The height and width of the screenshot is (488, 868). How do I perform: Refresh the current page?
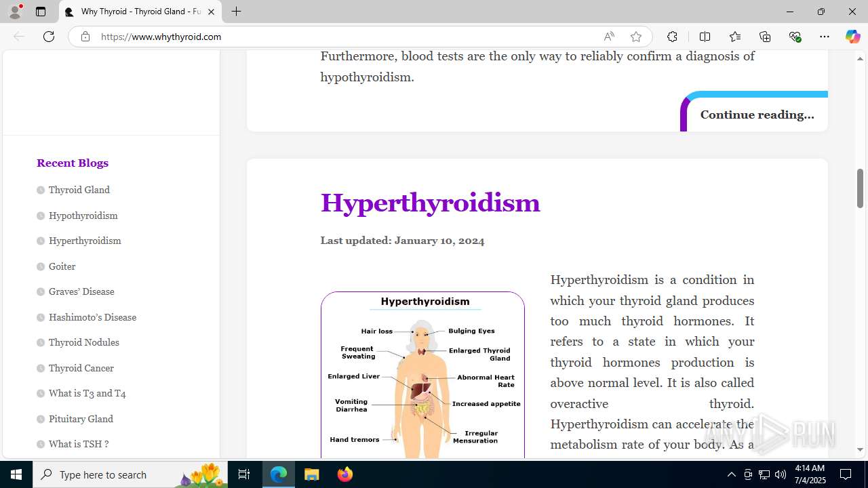pyautogui.click(x=49, y=37)
